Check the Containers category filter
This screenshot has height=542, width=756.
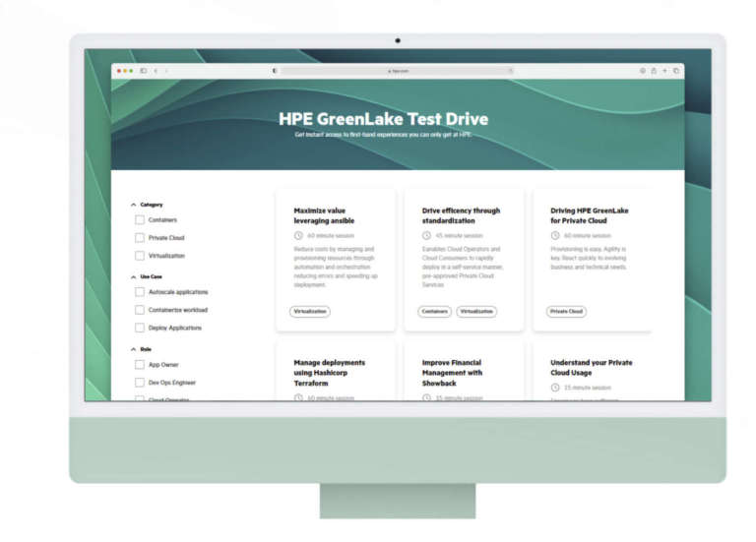(x=140, y=219)
